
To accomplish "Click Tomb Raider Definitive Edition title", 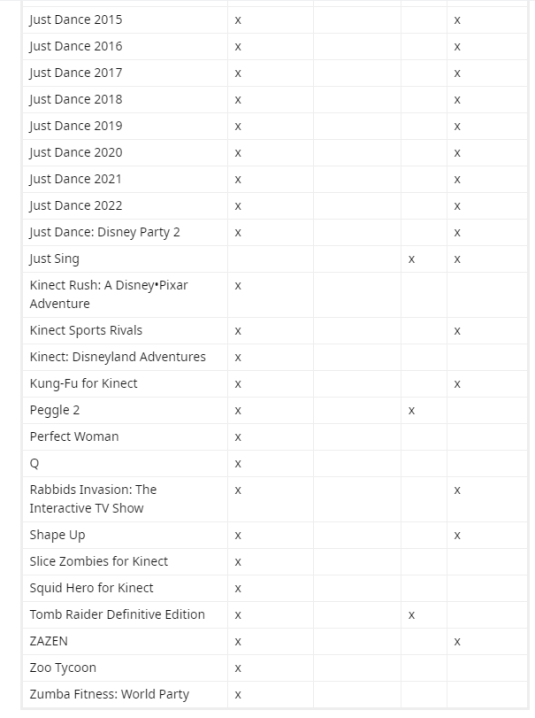I will pyautogui.click(x=117, y=615).
